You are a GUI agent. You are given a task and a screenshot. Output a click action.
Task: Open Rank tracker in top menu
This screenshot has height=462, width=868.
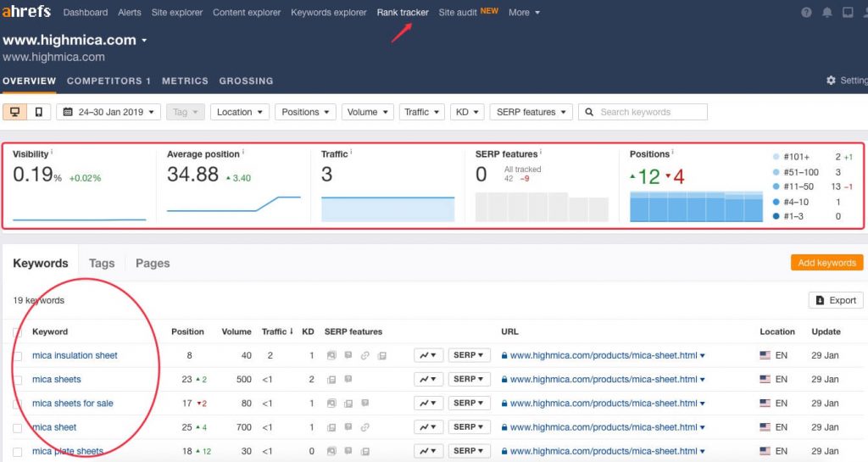click(x=403, y=12)
